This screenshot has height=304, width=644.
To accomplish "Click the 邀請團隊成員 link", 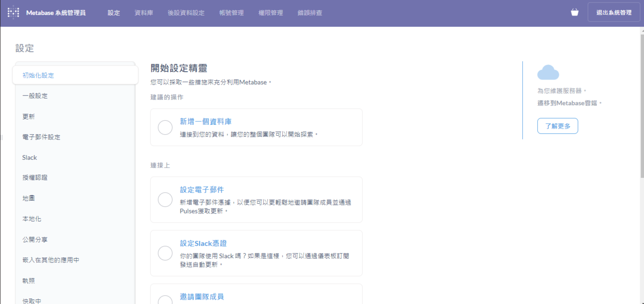I will click(202, 297).
